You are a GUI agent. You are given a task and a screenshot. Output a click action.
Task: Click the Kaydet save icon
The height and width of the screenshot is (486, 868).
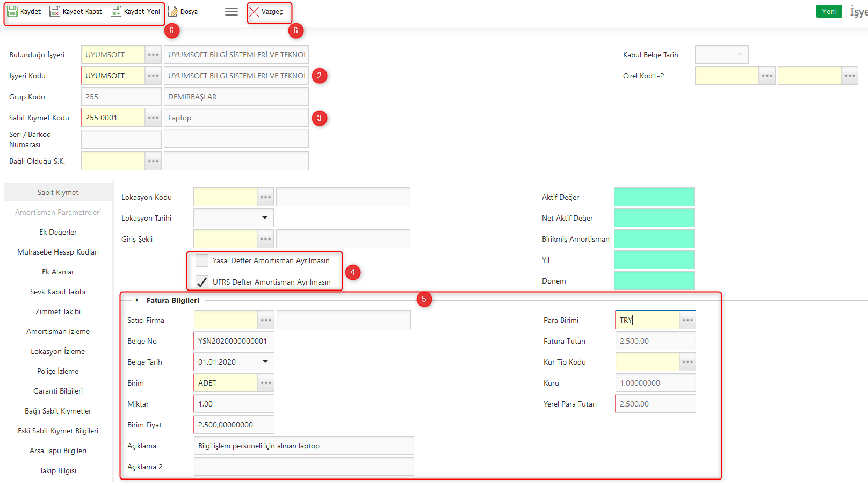(x=12, y=11)
